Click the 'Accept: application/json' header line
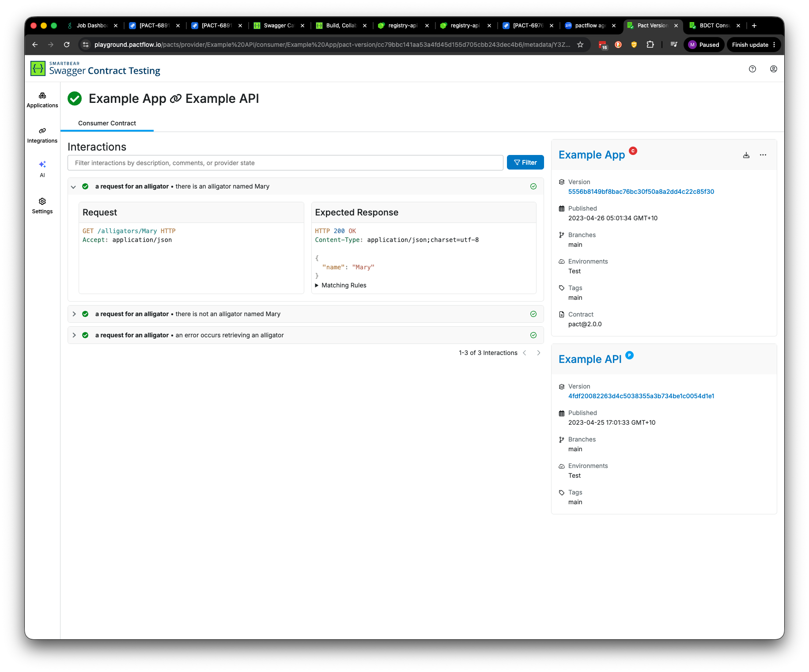This screenshot has height=672, width=809. pos(127,240)
